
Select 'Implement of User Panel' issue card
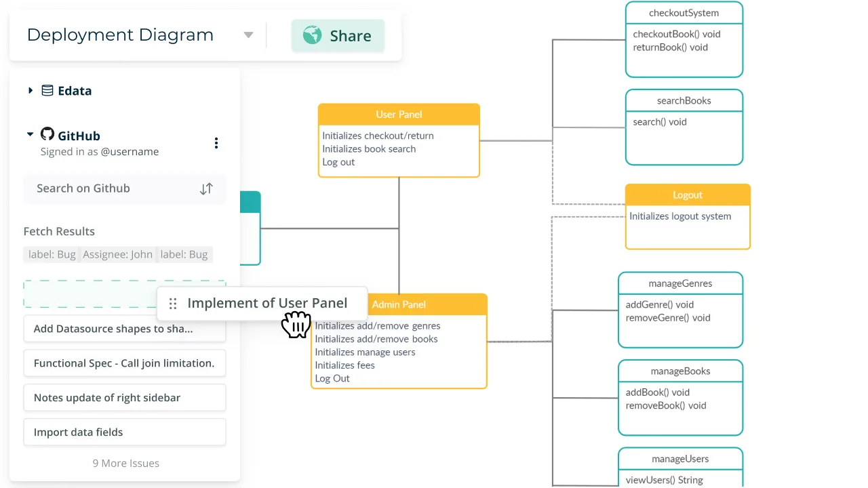coord(262,304)
